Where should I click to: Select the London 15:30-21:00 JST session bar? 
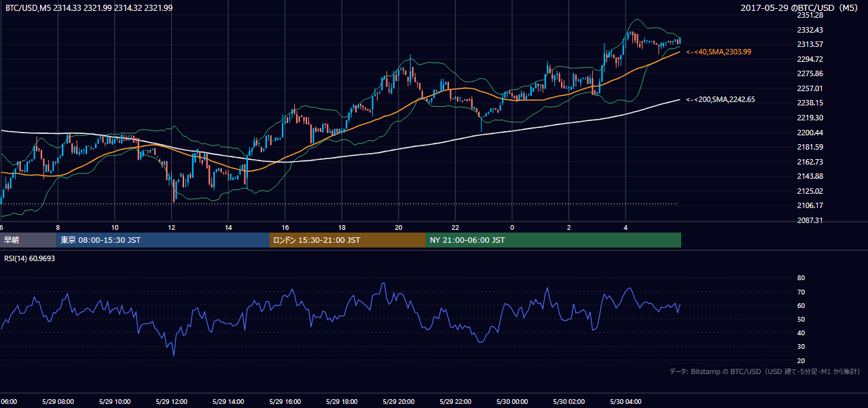point(348,240)
